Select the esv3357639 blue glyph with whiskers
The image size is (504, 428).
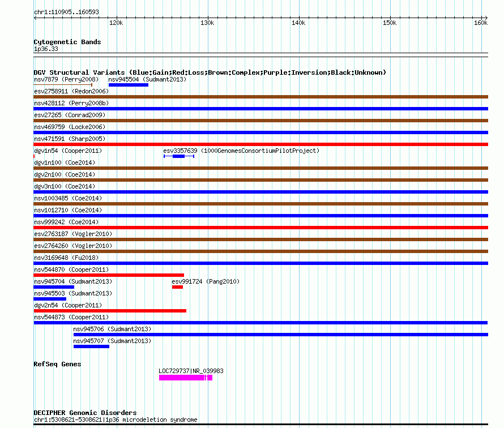(x=179, y=156)
